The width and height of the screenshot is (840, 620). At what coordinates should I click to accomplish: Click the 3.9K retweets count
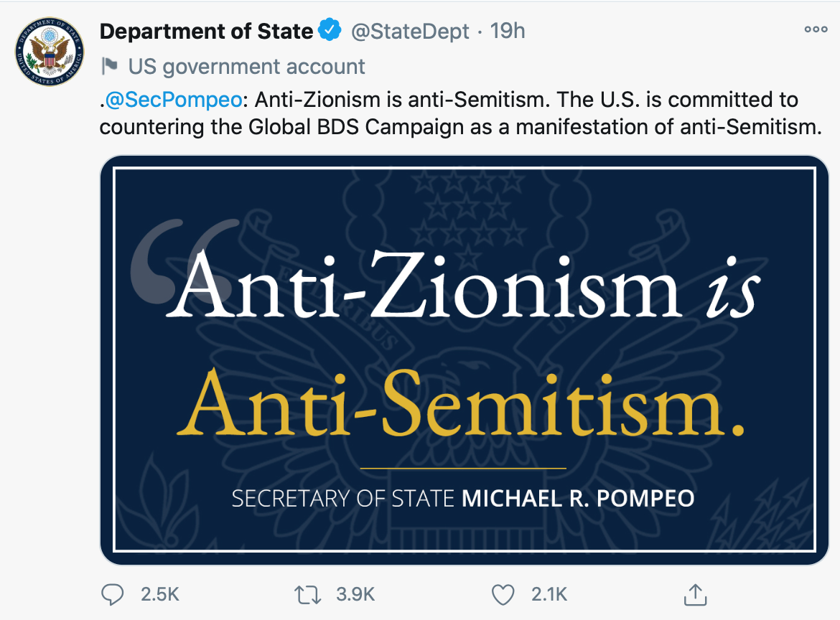(x=355, y=594)
